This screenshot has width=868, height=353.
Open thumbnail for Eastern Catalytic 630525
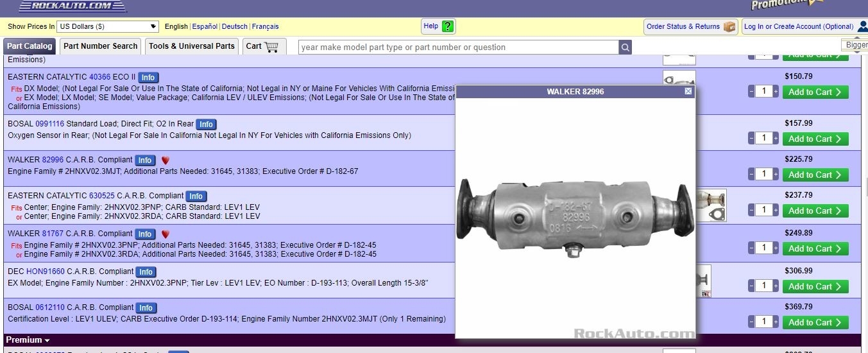pos(711,205)
